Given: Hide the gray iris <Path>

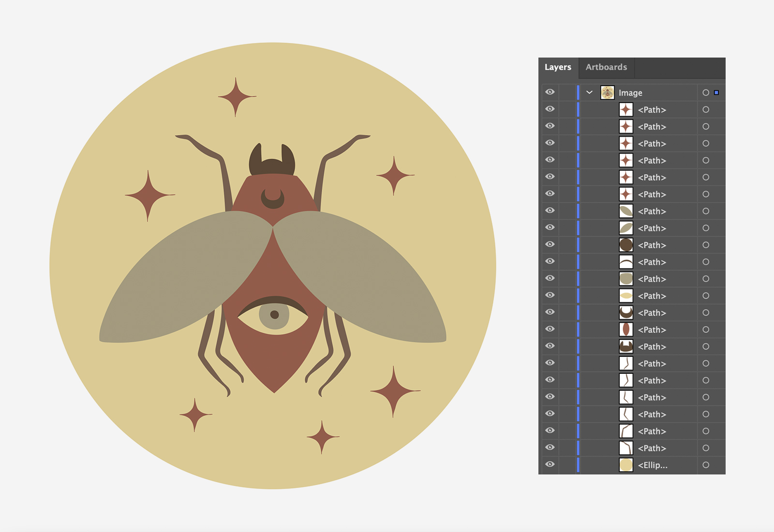Looking at the screenshot, I should click(550, 278).
